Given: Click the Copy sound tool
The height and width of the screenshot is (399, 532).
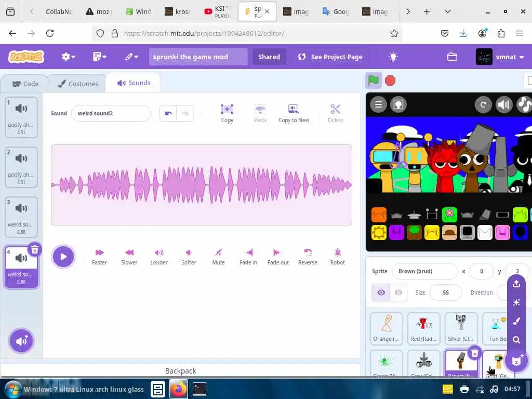Looking at the screenshot, I should [227, 114].
